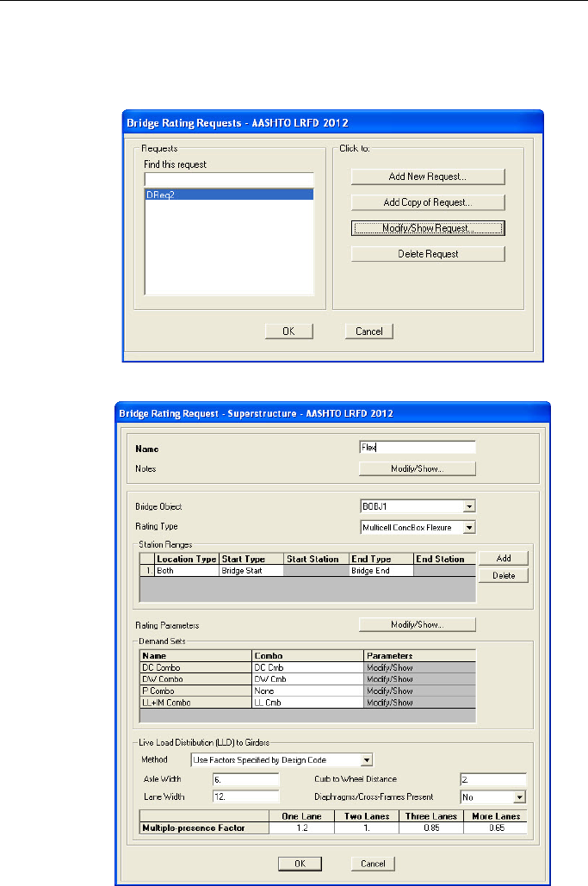Click the End Station cell in row 1
Viewport: 588px width, 886px height.
coord(445,571)
